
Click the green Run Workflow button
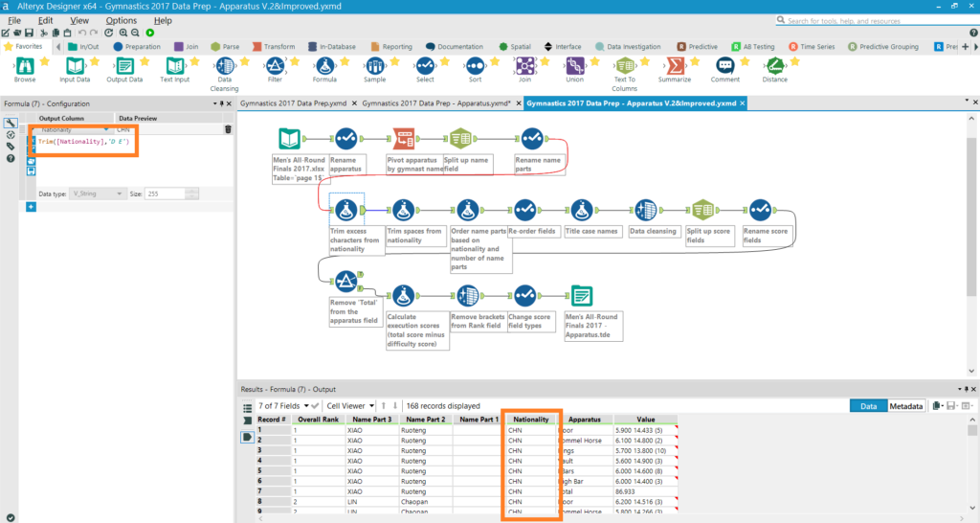[x=151, y=33]
